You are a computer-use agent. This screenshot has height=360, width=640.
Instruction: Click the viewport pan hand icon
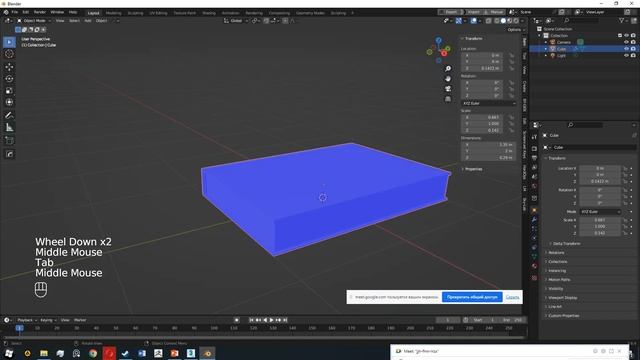pyautogui.click(x=448, y=79)
